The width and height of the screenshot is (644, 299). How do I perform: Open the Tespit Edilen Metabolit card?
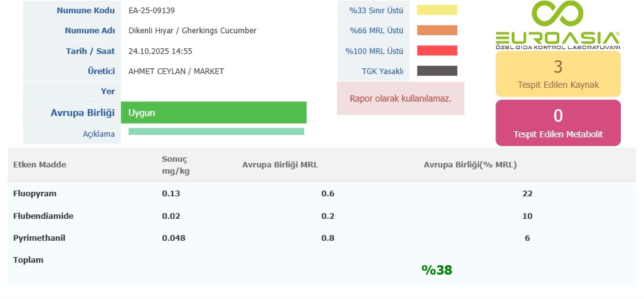558,123
